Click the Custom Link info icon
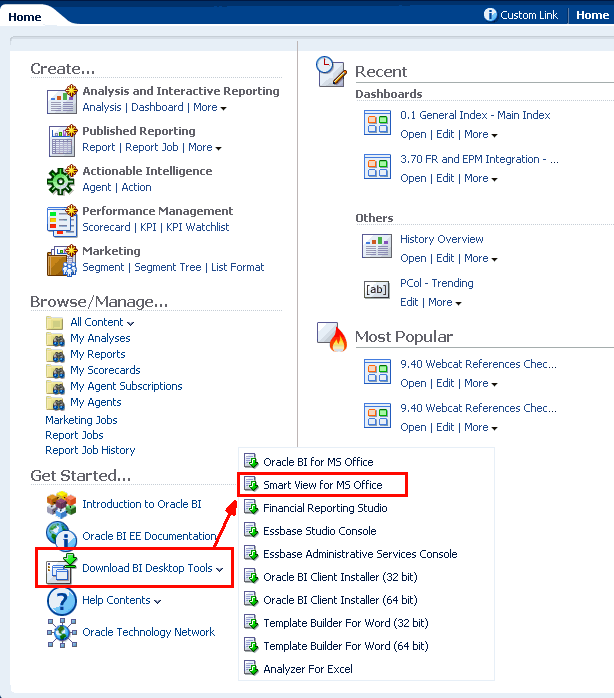Screen dimensions: 614x698 coord(490,15)
